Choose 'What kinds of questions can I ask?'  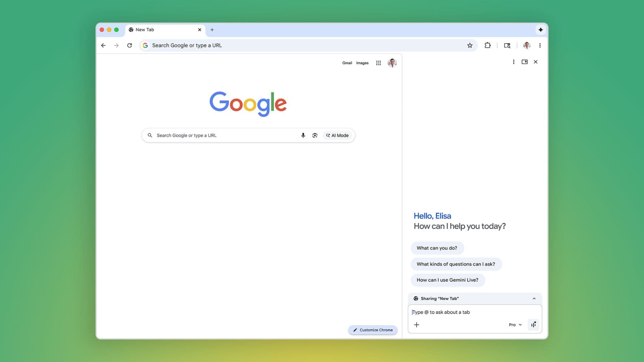456,264
